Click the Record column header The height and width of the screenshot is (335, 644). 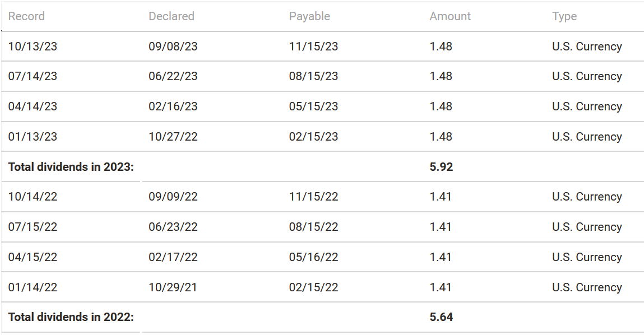coord(26,16)
